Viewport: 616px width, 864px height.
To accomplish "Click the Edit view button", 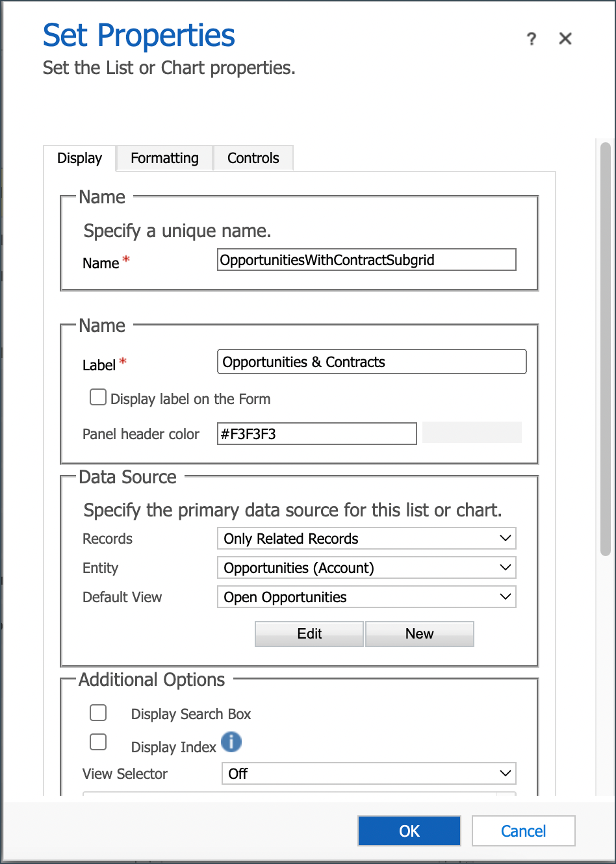I will tap(309, 634).
